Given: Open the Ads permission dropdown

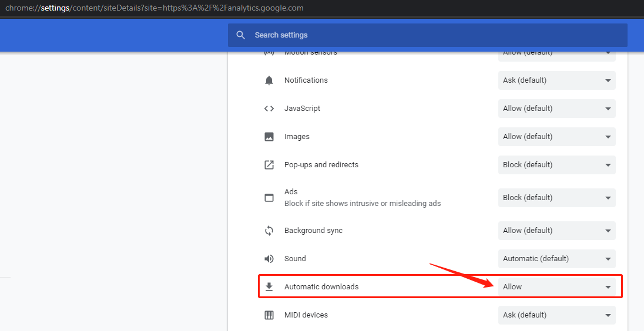Looking at the screenshot, I should coord(557,198).
